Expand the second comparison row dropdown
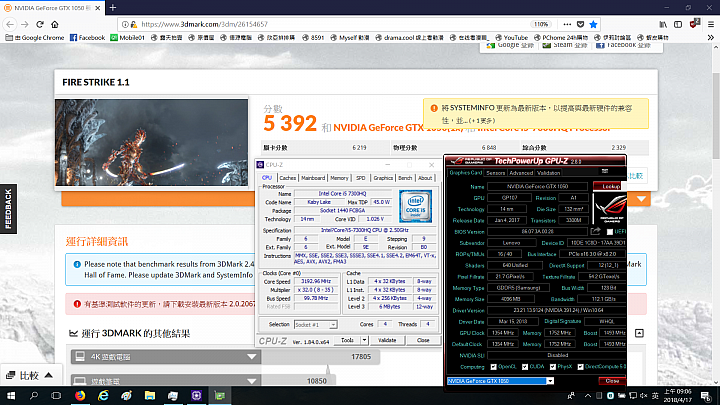720x405 pixels. tap(252, 381)
